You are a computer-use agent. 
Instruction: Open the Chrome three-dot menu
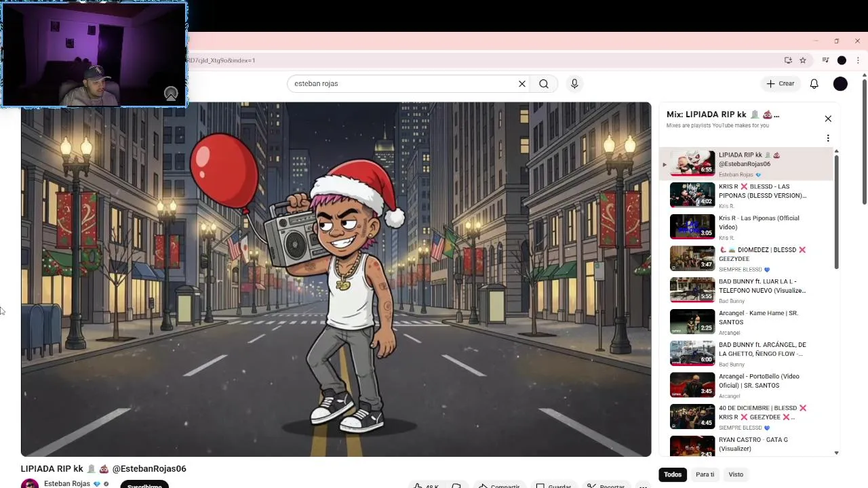point(858,60)
